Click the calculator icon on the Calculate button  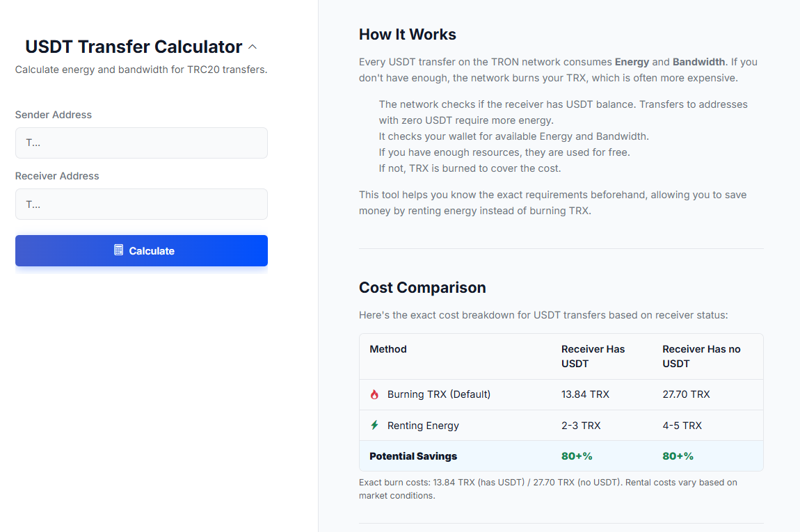tap(119, 250)
